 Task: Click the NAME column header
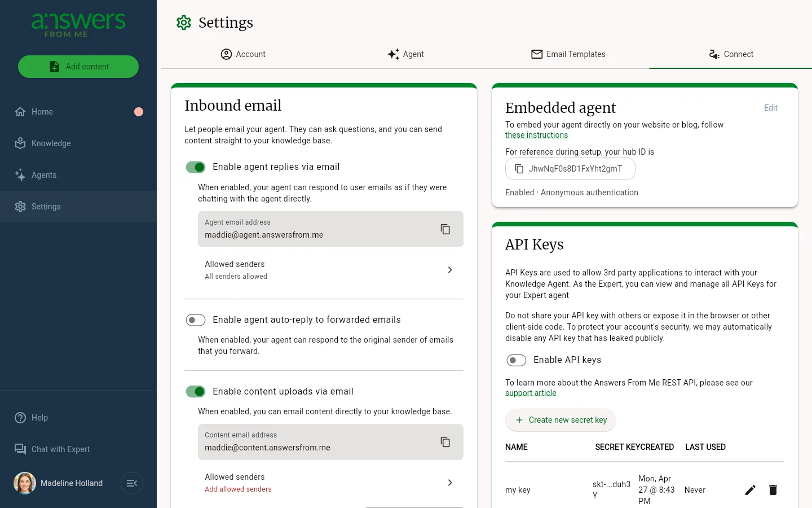(517, 447)
